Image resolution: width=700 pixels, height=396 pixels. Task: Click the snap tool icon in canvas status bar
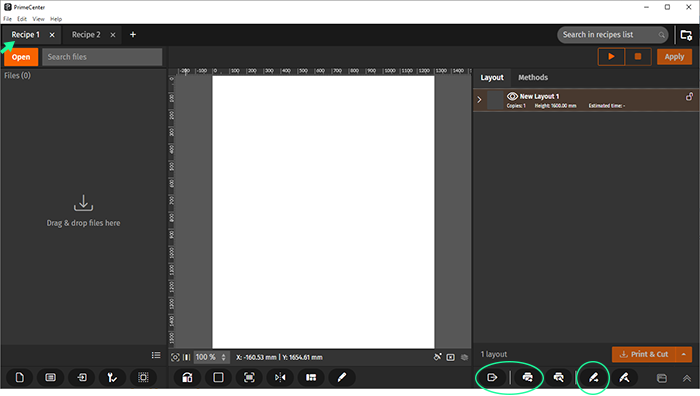[x=438, y=357]
